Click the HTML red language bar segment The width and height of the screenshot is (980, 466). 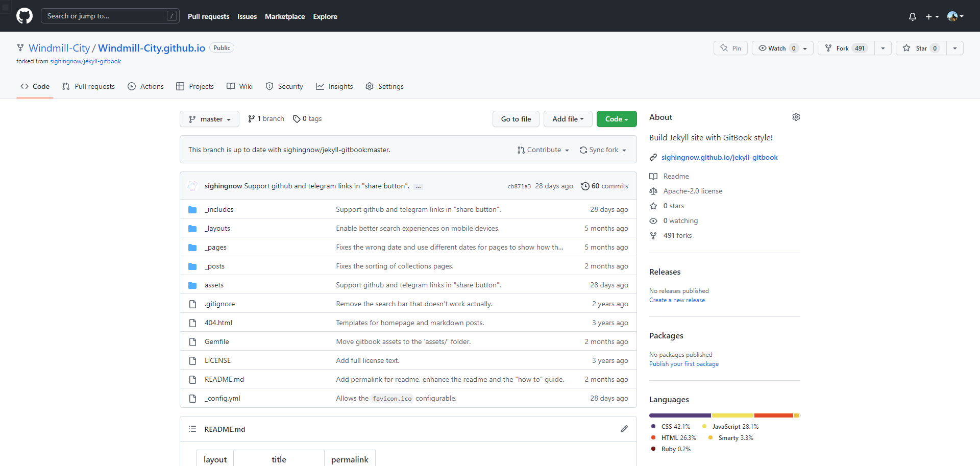tap(774, 415)
